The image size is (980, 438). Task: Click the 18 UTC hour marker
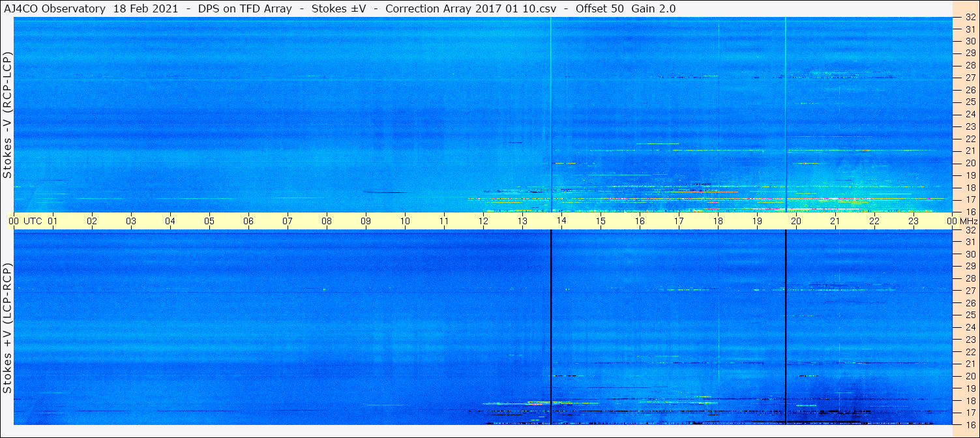(x=718, y=221)
